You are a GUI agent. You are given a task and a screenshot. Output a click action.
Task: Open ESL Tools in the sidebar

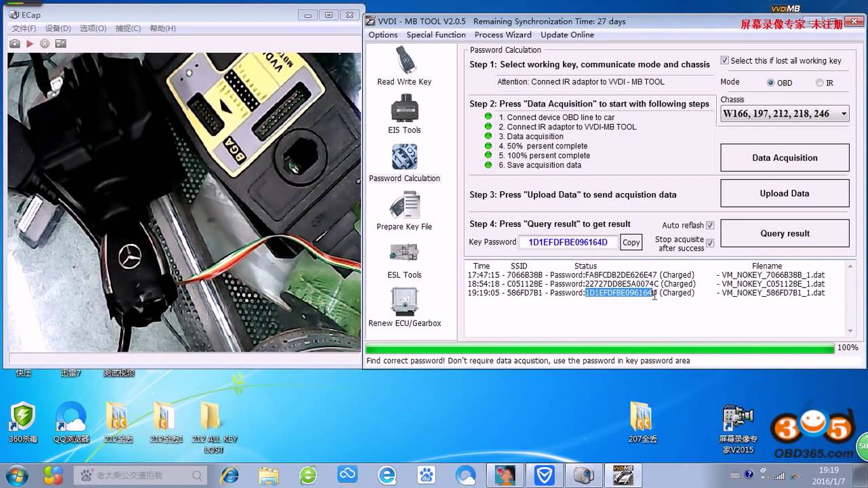click(x=404, y=260)
